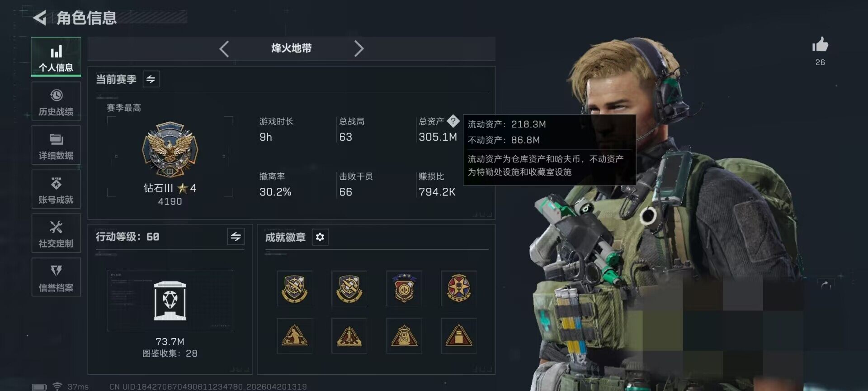The width and height of the screenshot is (868, 391).
Task: Toggle the display next to 行动等级
Action: (x=236, y=237)
